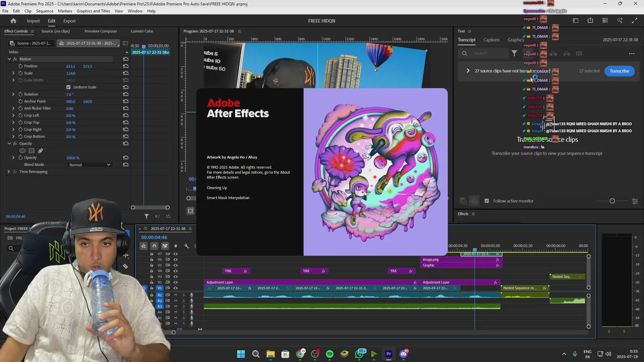This screenshot has width=644, height=362.
Task: Open Text panel settings sliders icon
Action: click(634, 201)
